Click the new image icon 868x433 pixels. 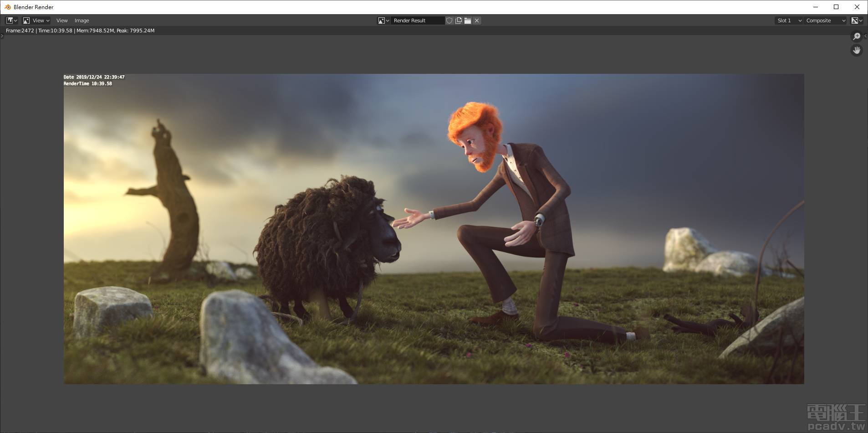click(x=459, y=21)
